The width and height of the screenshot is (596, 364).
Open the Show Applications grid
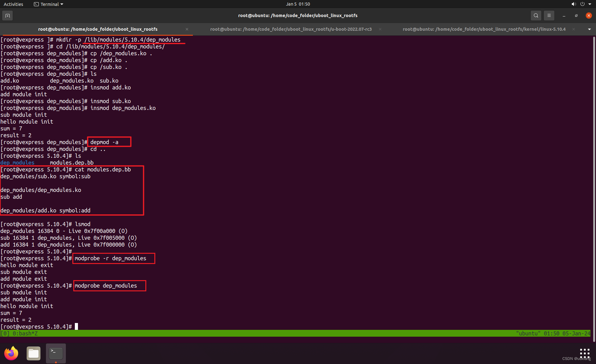click(585, 353)
